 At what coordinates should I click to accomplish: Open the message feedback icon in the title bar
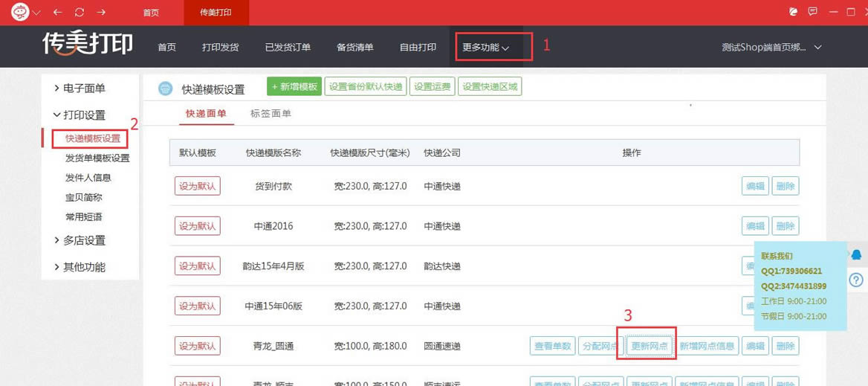coord(813,12)
